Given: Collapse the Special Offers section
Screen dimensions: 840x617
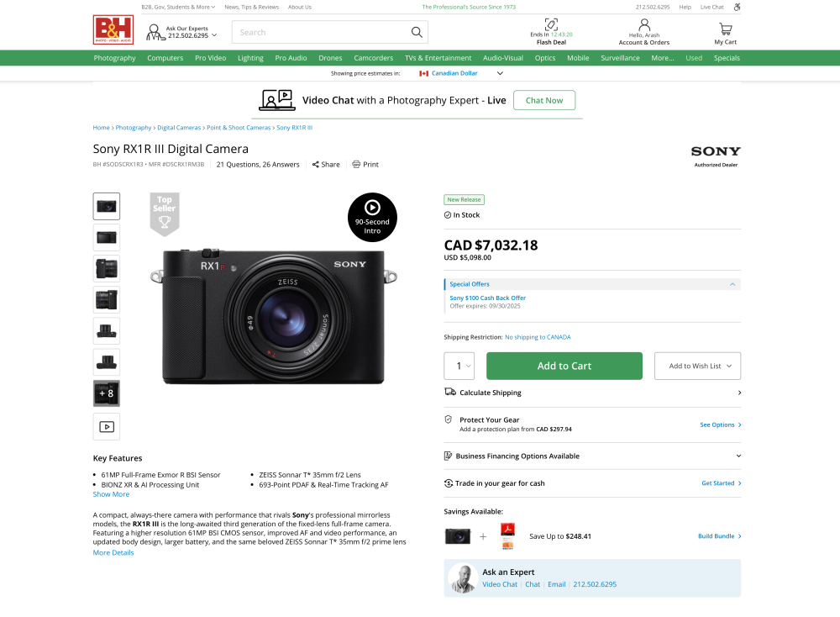Looking at the screenshot, I should tap(732, 284).
